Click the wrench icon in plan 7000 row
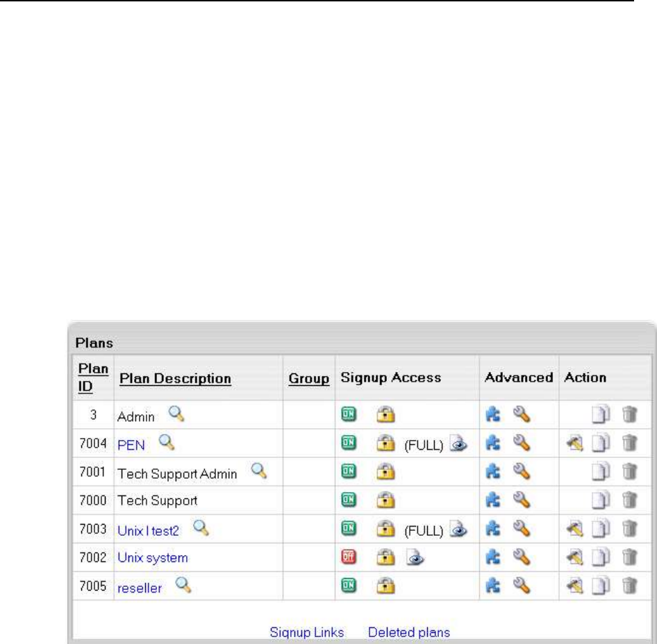Viewport: 657px width, 644px height. pos(522,500)
